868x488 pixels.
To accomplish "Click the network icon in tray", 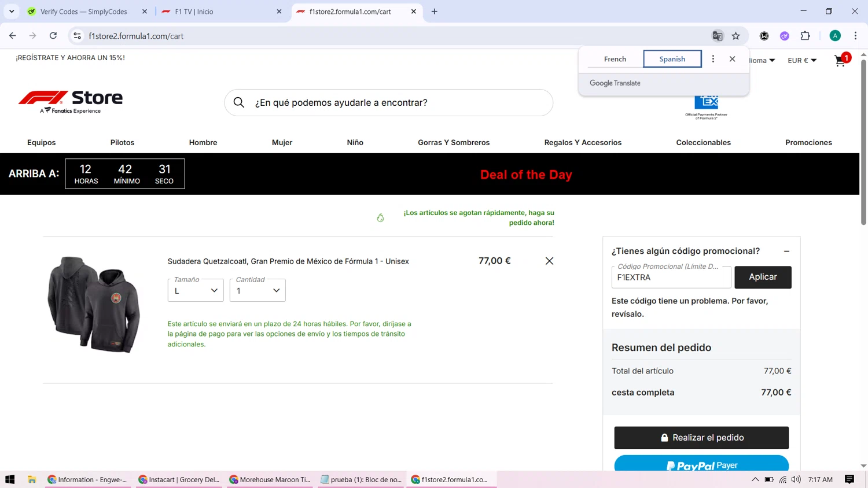I will point(783,479).
